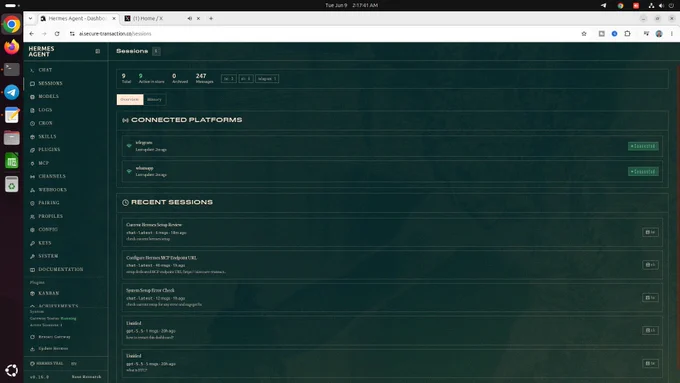Open the Untitled session with 1 msgs
The width and height of the screenshot is (680, 383).
tap(392, 330)
